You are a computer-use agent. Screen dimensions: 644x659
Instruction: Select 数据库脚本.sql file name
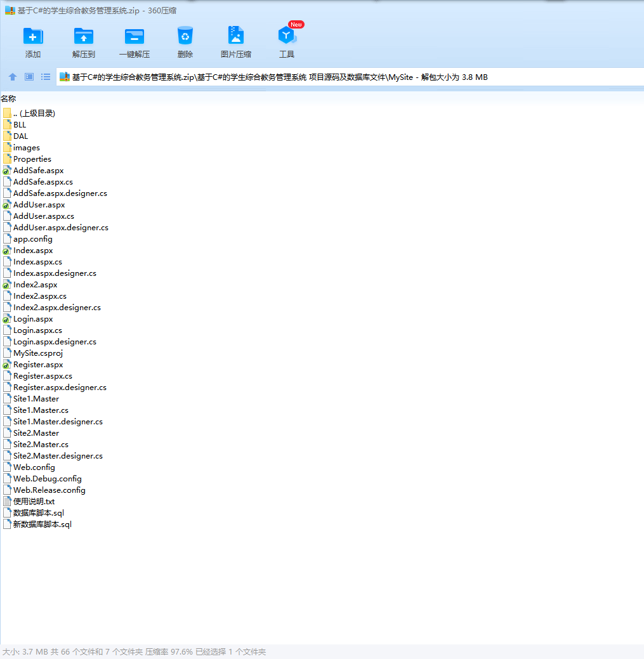tap(39, 512)
